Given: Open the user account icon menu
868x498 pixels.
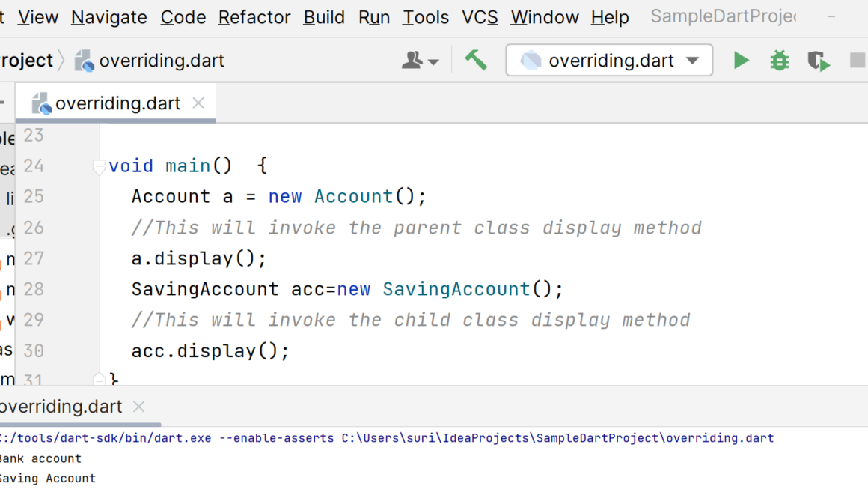Looking at the screenshot, I should click(420, 61).
